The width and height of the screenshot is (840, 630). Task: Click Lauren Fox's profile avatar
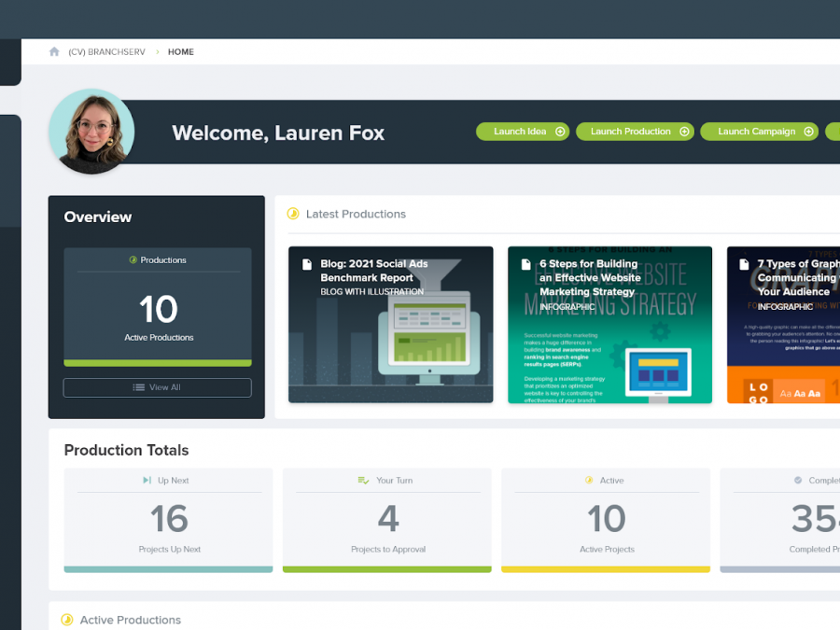click(x=91, y=132)
